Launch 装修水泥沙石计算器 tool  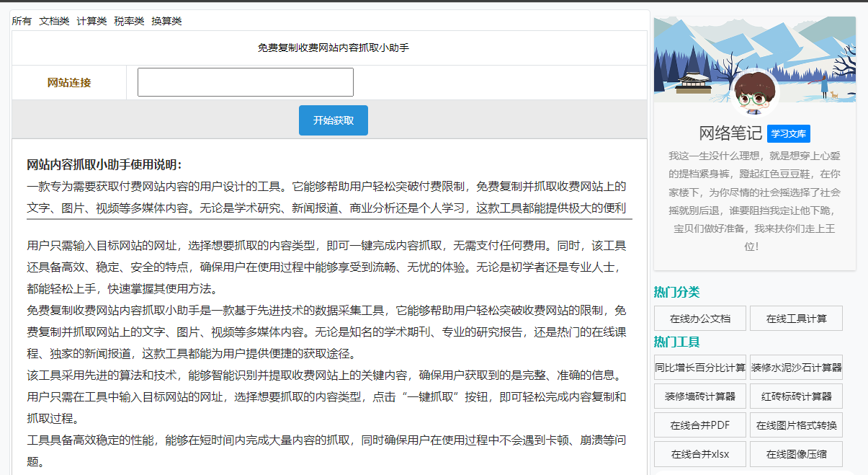pos(796,368)
